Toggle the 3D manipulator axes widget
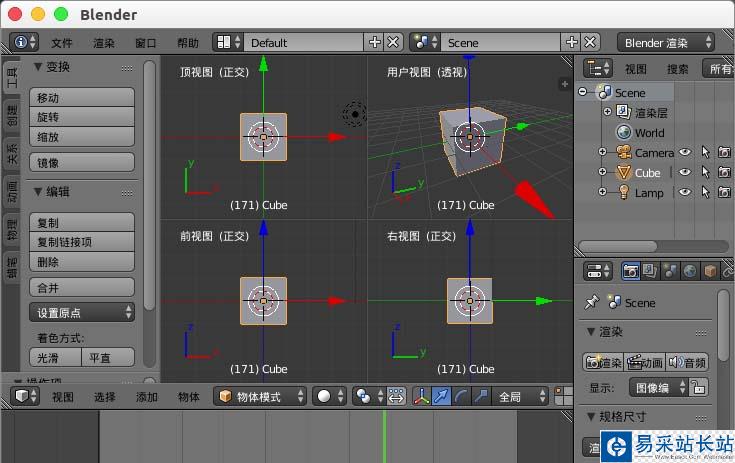The image size is (735, 463). click(421, 396)
